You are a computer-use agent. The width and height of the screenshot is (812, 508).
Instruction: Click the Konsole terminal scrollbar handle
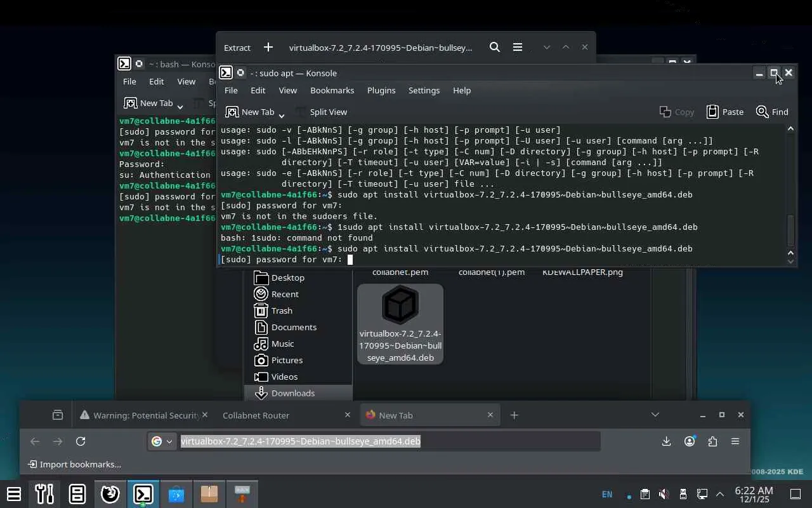(x=790, y=231)
